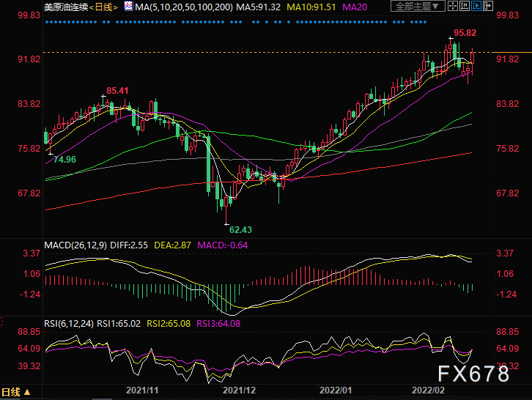Click the axis-with-left-arrow chart icon
532x400 pixels.
click(465, 6)
